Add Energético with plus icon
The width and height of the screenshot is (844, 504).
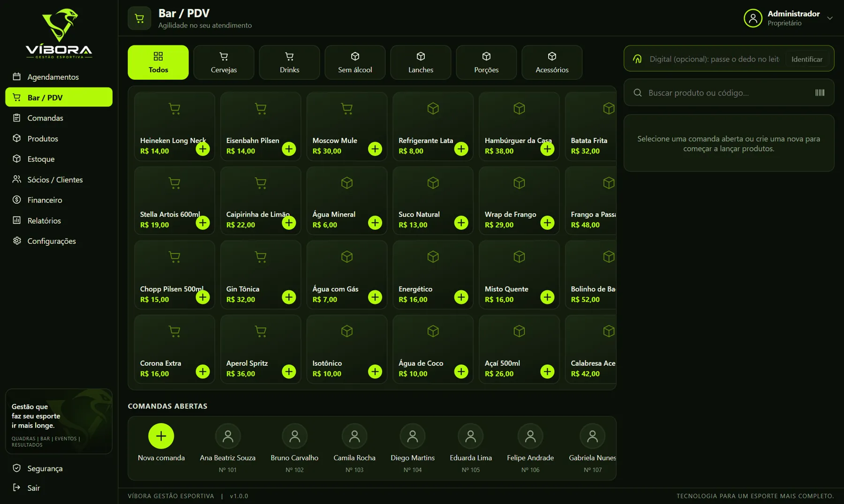461,297
